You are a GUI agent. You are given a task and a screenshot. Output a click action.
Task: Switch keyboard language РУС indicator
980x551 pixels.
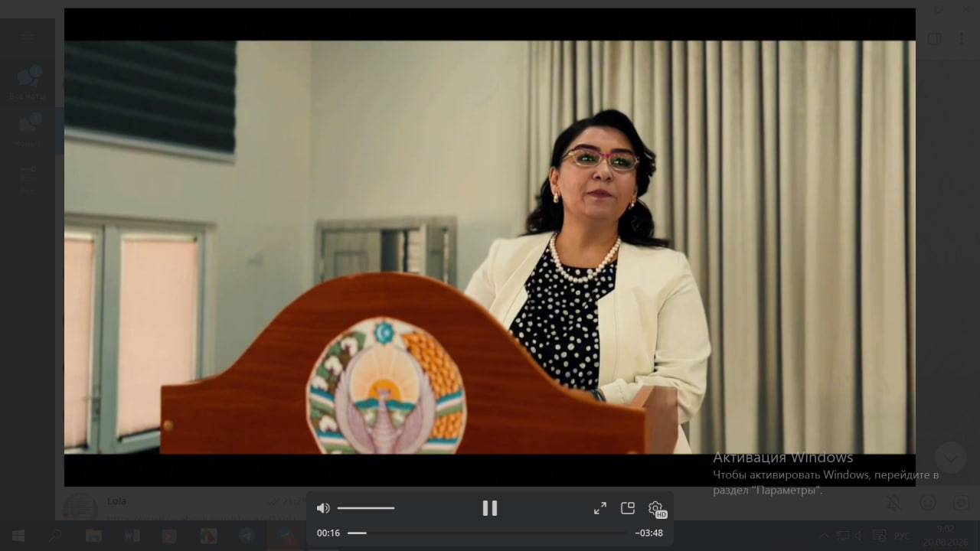[903, 536]
